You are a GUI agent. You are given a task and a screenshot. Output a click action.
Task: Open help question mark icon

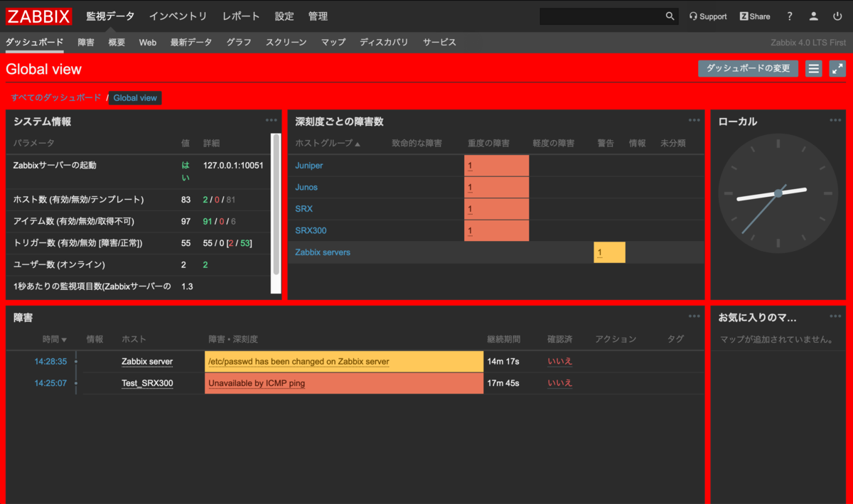point(790,16)
